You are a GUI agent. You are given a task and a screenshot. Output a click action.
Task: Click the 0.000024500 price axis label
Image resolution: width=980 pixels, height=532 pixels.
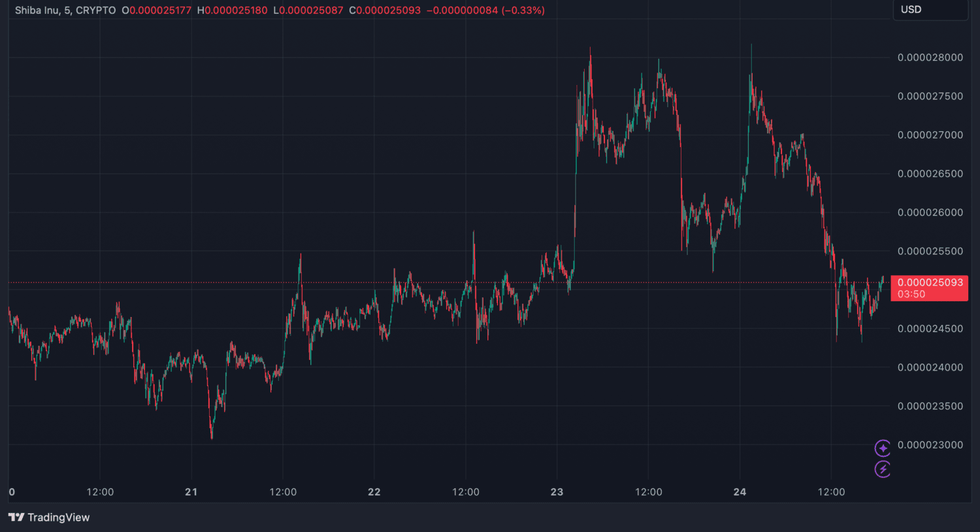pos(930,329)
